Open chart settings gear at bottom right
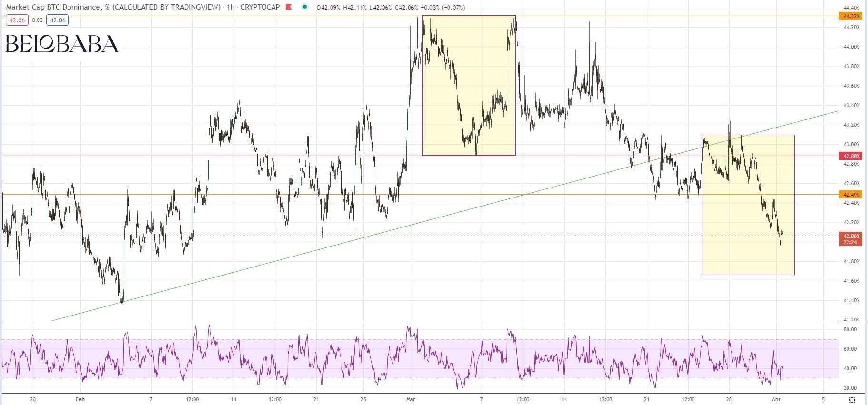Screen dimensions: 868x405 click(x=852, y=400)
